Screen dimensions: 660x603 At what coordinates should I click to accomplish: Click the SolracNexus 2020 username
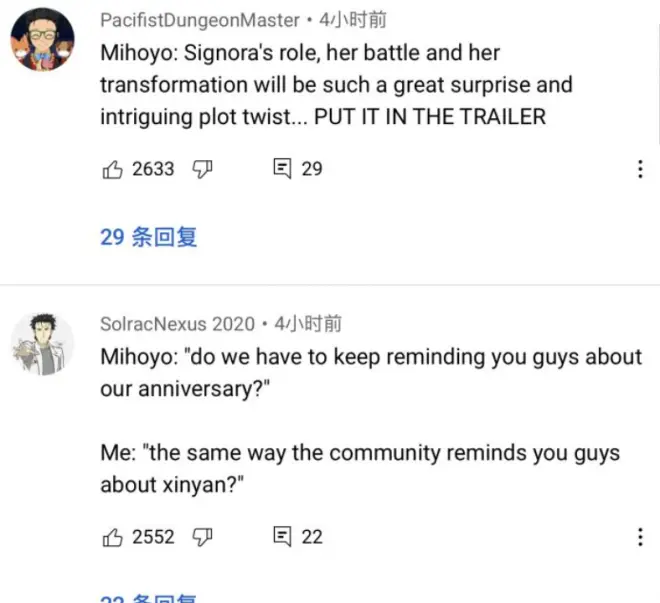click(177, 324)
